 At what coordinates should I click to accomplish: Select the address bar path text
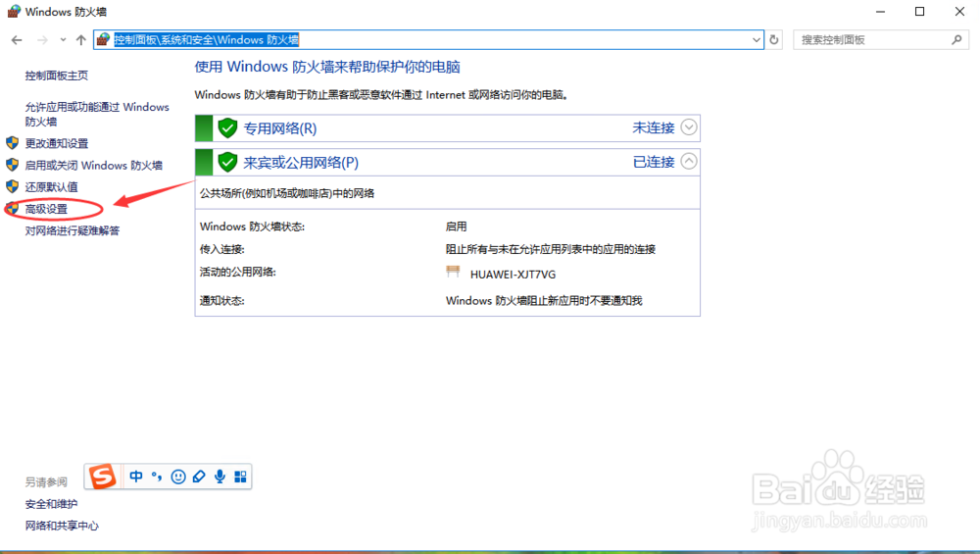click(x=206, y=39)
